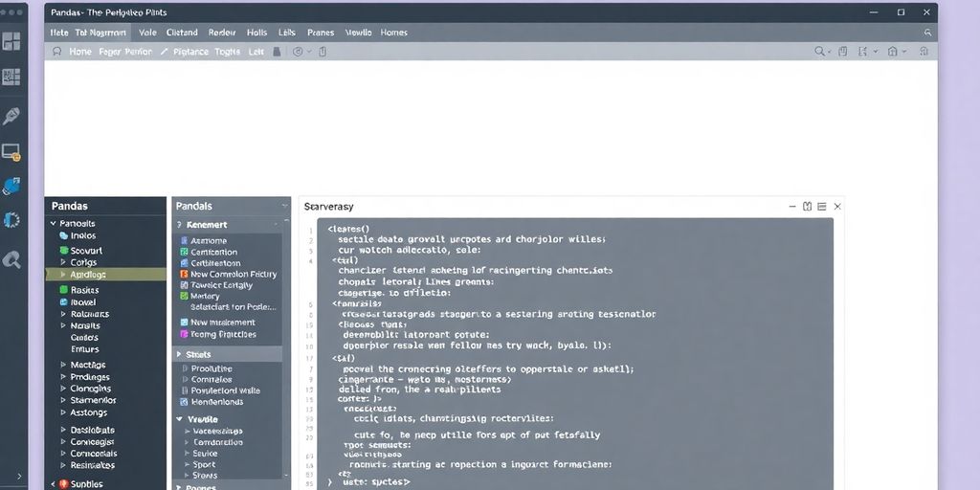Viewport: 980px width, 490px height.
Task: Collapse the Vredite section
Action: click(x=179, y=419)
